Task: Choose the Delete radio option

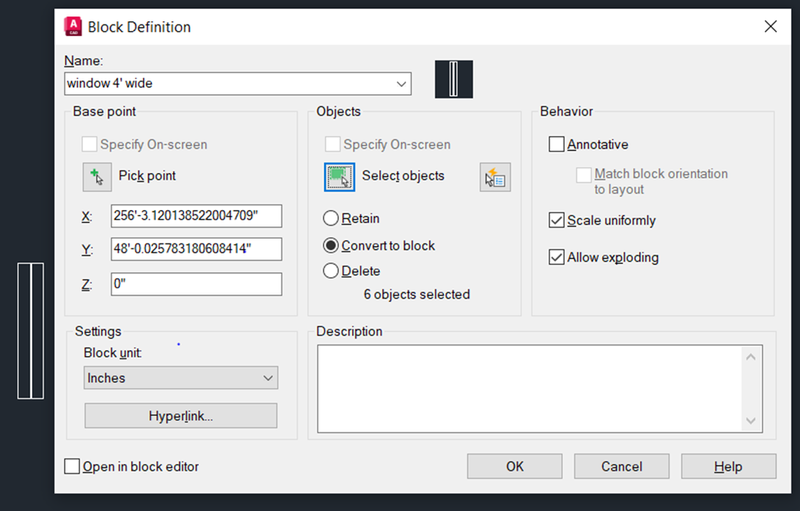Action: 331,271
